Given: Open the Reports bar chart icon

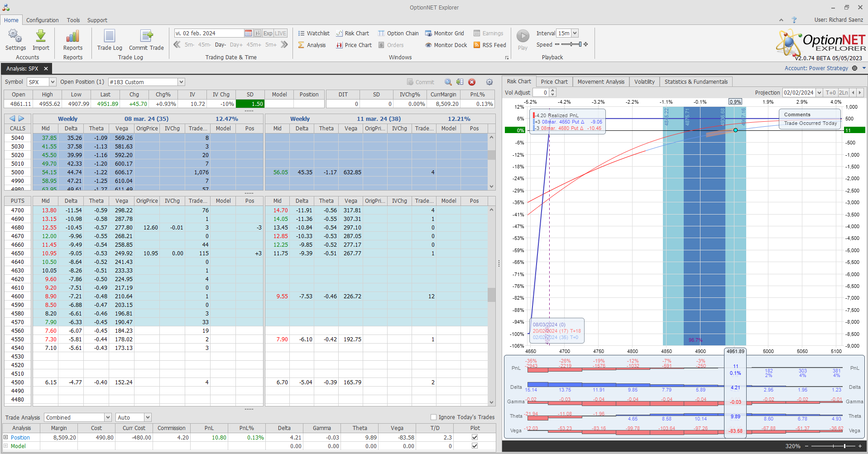Looking at the screenshot, I should (x=73, y=40).
